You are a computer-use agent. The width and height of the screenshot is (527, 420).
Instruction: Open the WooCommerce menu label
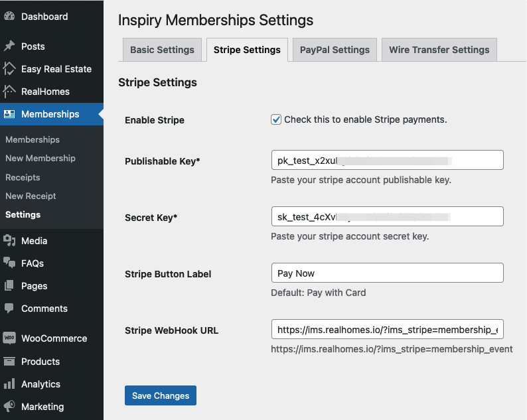54,338
